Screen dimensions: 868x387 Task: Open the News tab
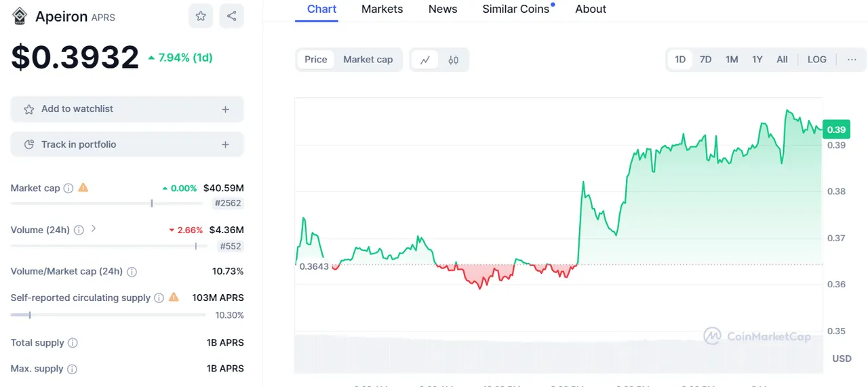(x=443, y=9)
